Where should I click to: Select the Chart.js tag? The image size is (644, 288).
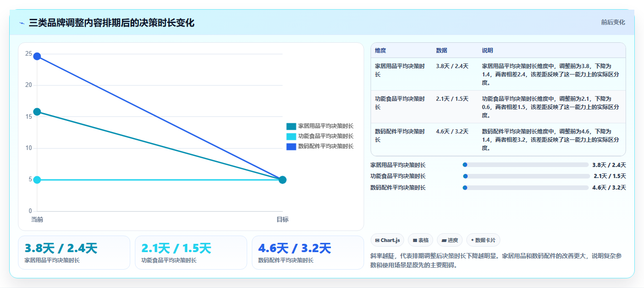(387, 240)
